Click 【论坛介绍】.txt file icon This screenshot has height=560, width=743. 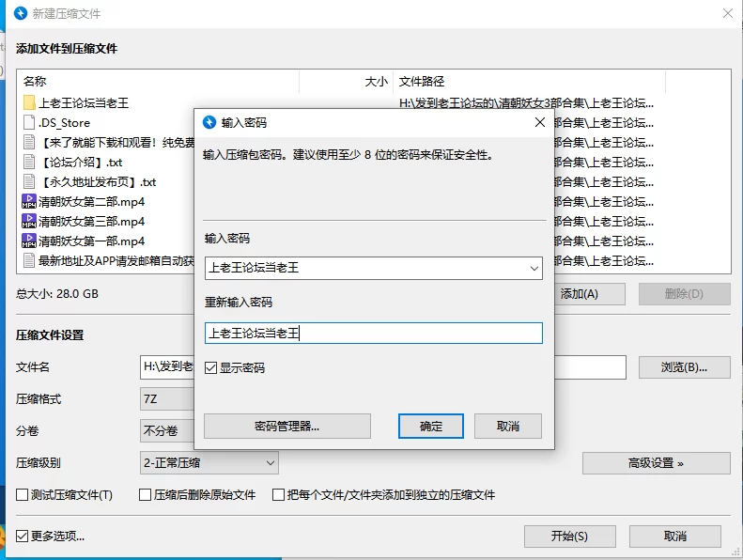point(29,162)
